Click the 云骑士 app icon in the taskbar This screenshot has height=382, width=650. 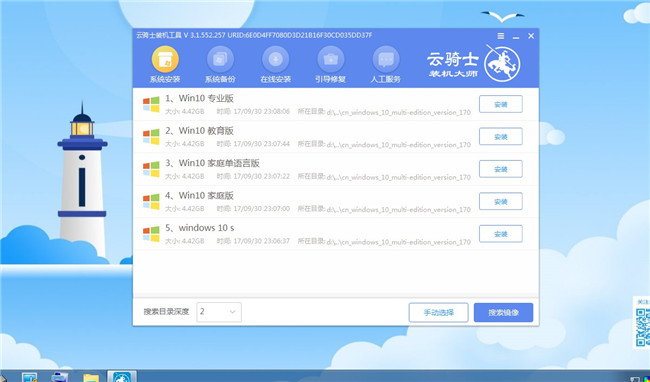point(122,377)
